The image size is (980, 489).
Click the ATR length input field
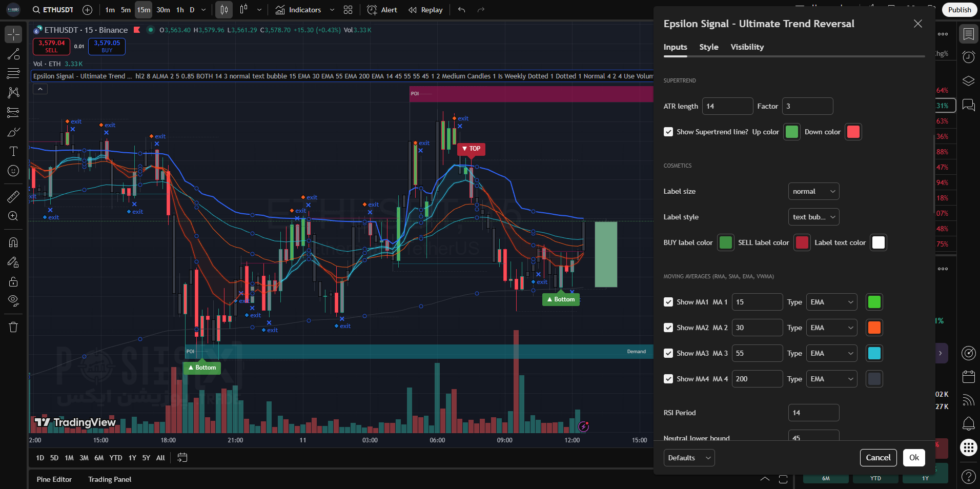pos(727,106)
